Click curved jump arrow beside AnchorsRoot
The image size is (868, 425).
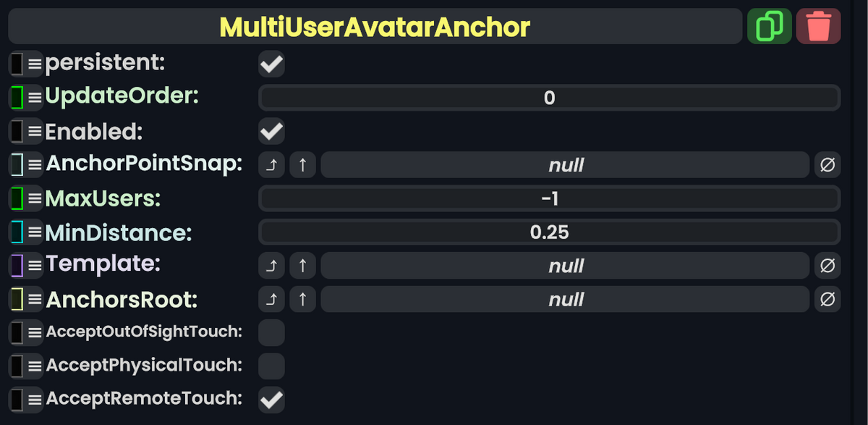pyautogui.click(x=271, y=299)
